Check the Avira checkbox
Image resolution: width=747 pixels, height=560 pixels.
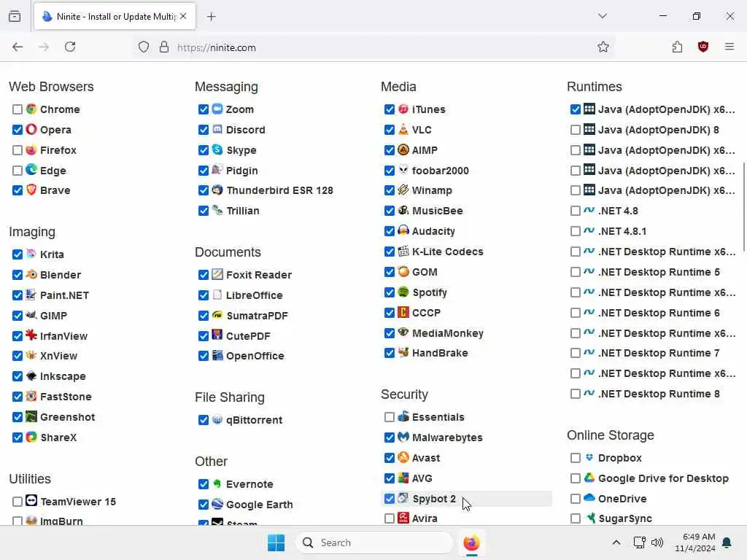tap(390, 518)
